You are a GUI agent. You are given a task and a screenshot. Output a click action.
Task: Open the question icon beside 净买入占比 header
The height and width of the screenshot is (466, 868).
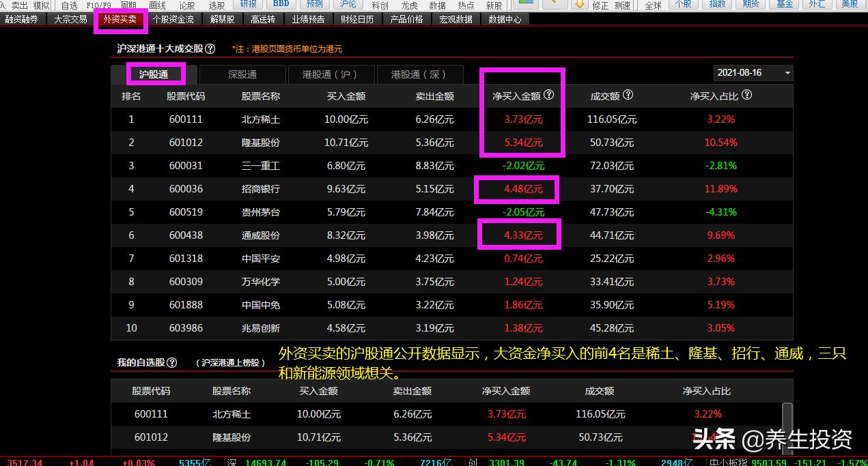(x=747, y=96)
